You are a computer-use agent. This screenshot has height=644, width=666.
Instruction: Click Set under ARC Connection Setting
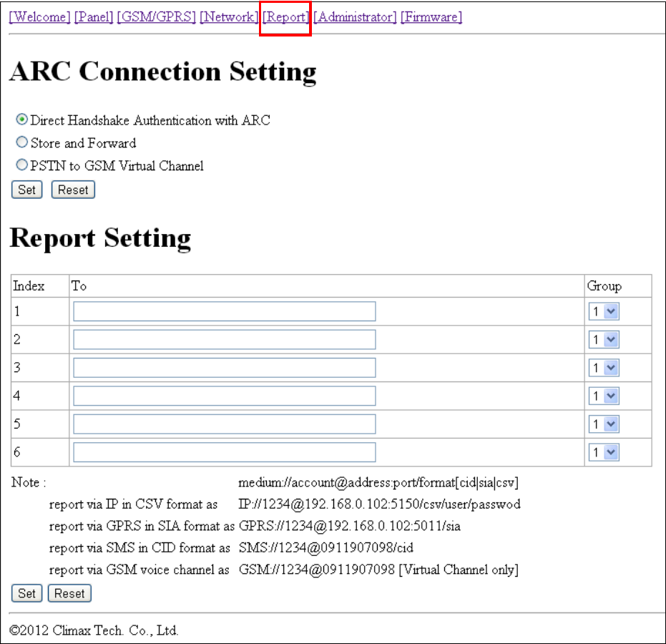(x=26, y=190)
